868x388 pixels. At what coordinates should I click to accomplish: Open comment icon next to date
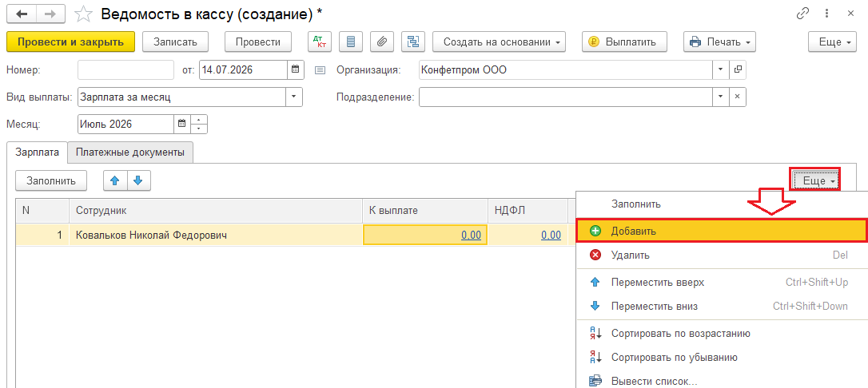pos(320,70)
